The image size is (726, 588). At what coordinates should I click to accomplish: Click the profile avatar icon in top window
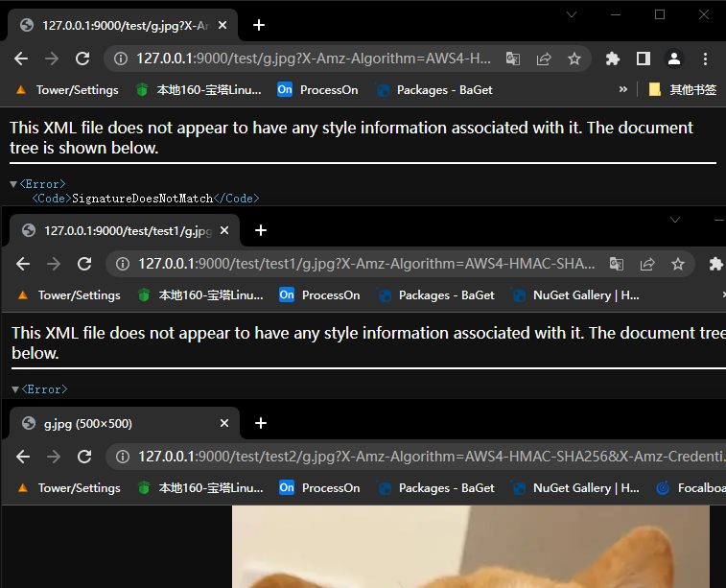(674, 59)
